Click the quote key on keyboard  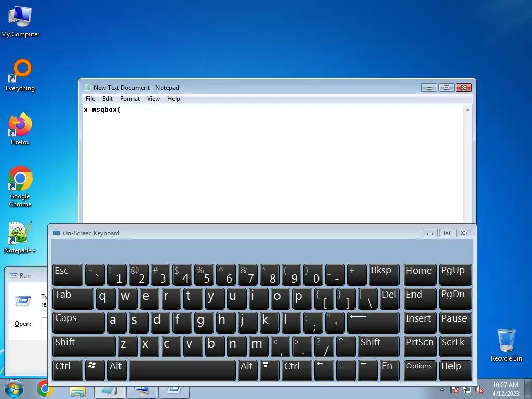(x=335, y=322)
